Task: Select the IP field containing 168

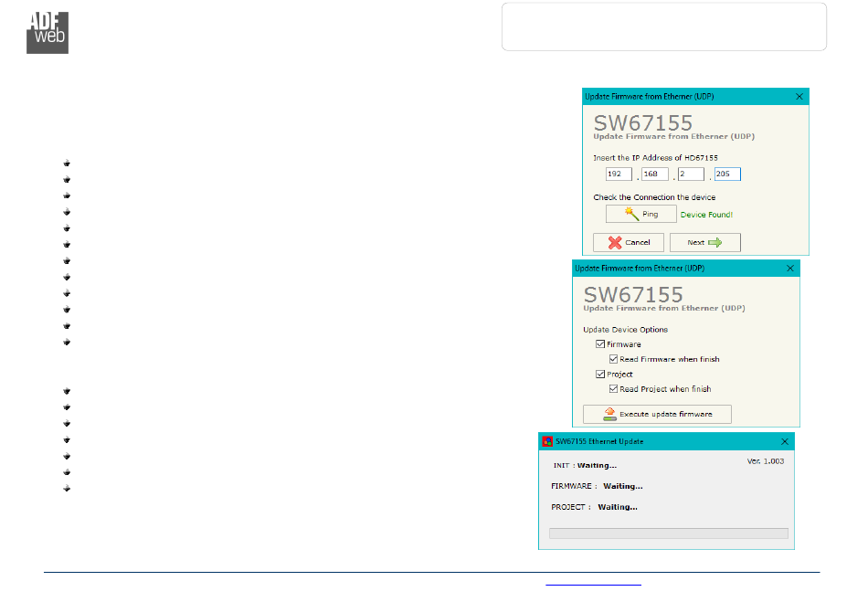Action: pos(655,174)
